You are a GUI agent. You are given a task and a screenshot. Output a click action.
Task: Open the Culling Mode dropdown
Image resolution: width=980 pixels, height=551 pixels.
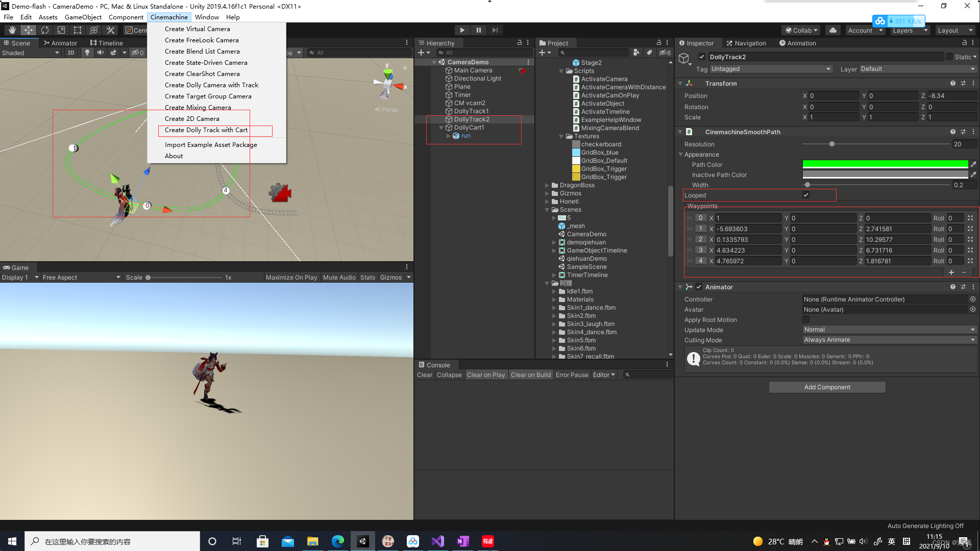889,340
